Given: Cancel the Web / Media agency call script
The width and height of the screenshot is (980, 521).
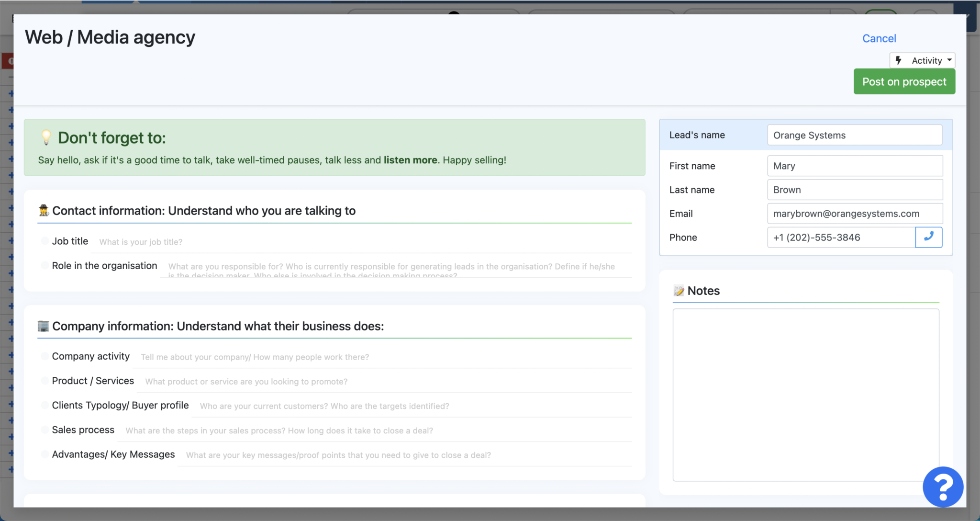Looking at the screenshot, I should [879, 38].
